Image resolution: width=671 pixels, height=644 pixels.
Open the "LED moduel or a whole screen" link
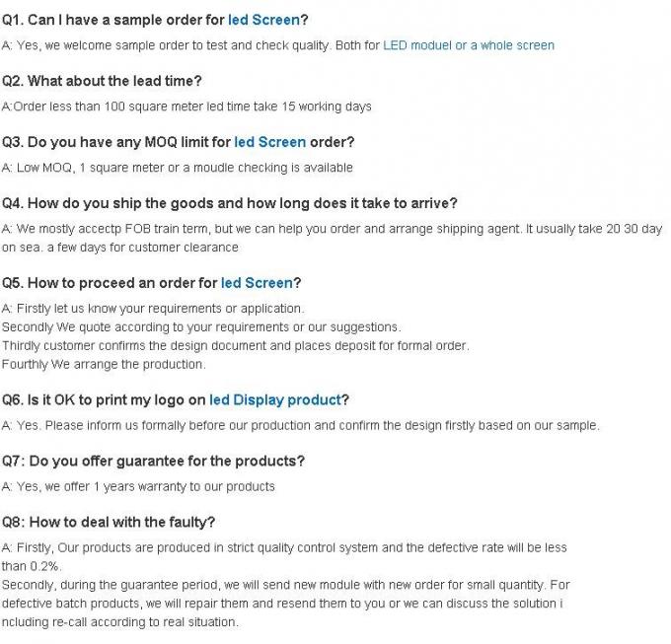tap(468, 45)
